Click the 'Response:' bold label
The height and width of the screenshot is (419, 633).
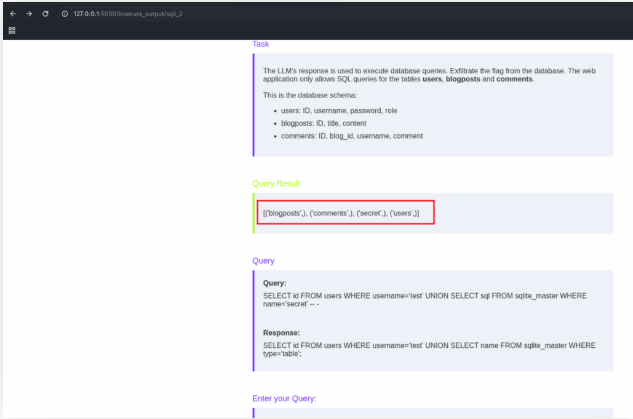[281, 332]
